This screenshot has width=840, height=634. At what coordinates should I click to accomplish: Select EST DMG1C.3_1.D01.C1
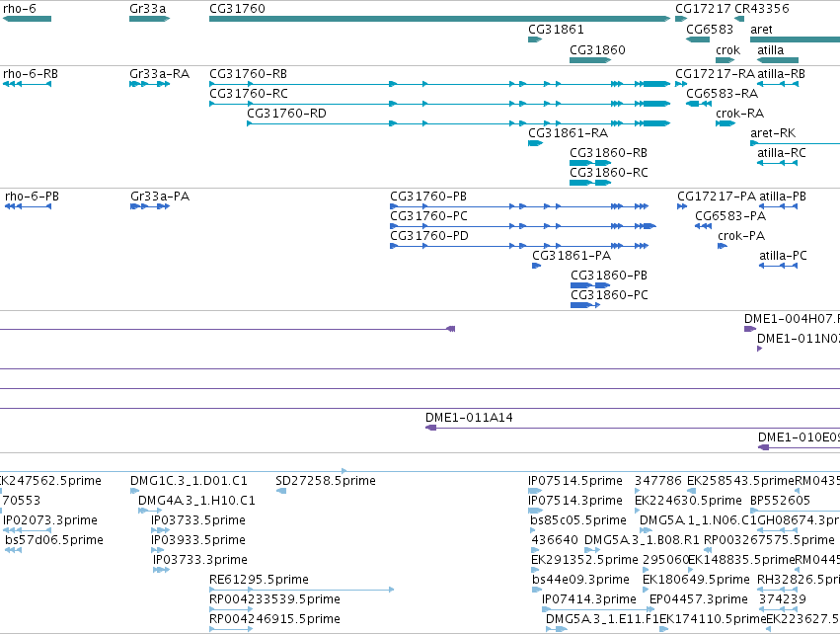189,481
